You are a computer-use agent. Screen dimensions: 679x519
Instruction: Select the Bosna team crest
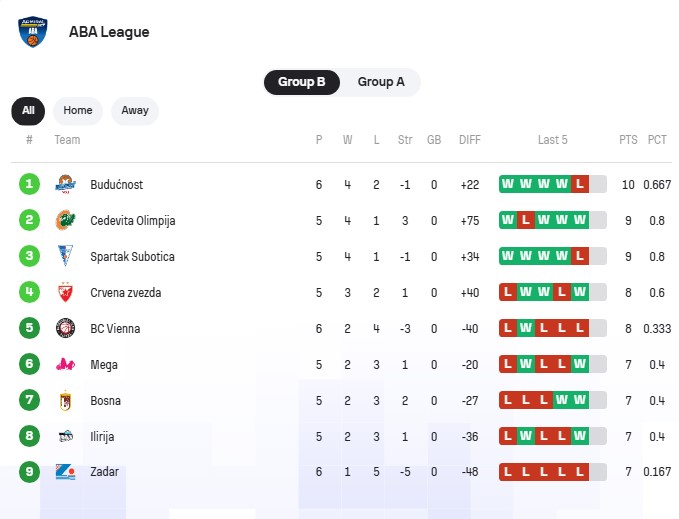(x=66, y=400)
